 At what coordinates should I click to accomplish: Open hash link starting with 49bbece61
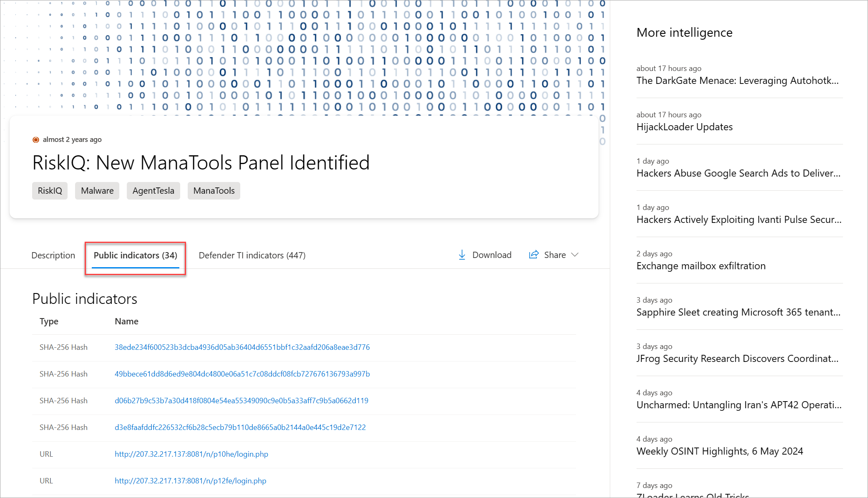[242, 374]
